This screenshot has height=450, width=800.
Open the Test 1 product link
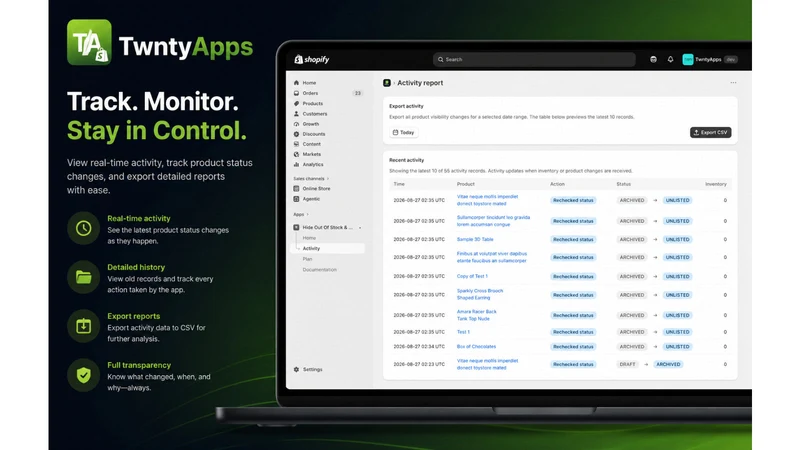pos(463,332)
